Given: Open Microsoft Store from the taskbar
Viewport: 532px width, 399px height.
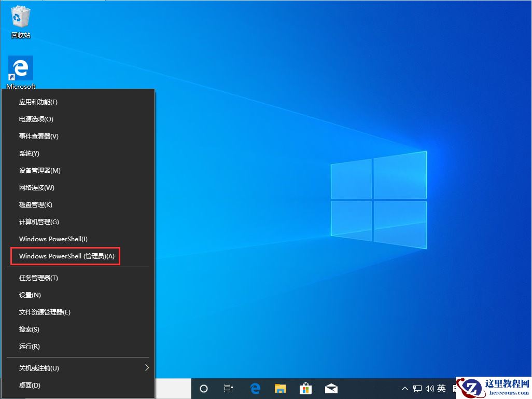Looking at the screenshot, I should point(306,388).
